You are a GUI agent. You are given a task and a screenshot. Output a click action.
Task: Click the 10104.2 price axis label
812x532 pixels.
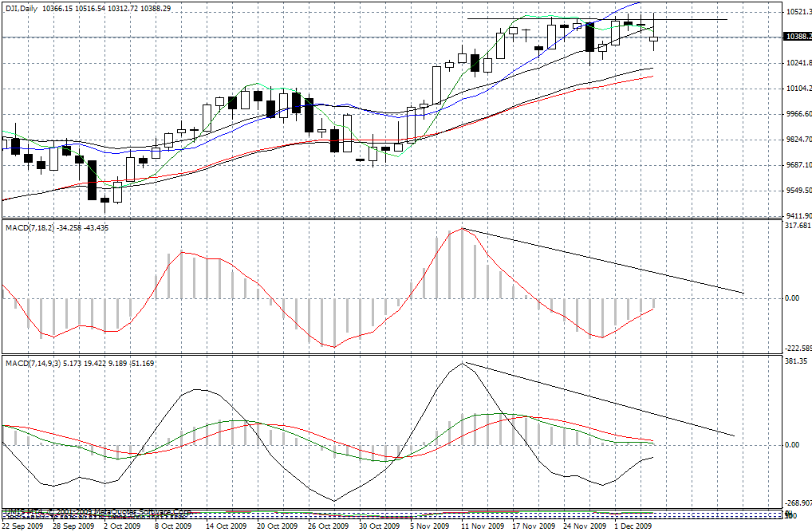click(x=797, y=89)
